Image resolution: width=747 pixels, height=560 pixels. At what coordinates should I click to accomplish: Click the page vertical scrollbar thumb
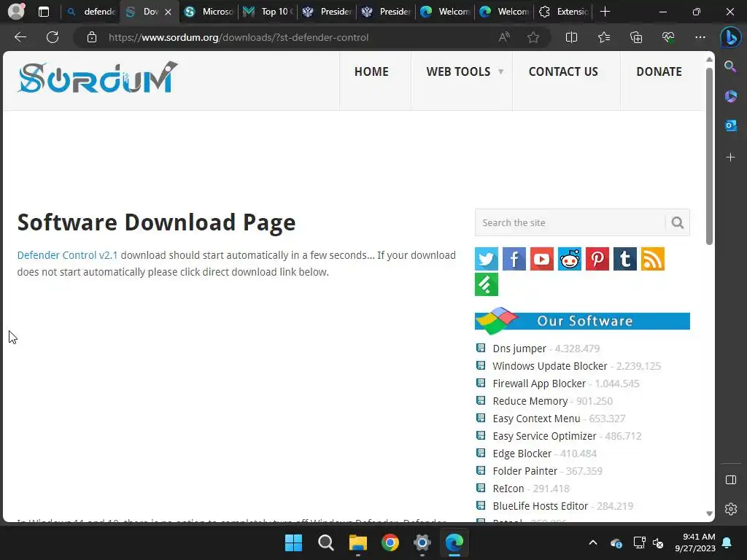coord(709,156)
